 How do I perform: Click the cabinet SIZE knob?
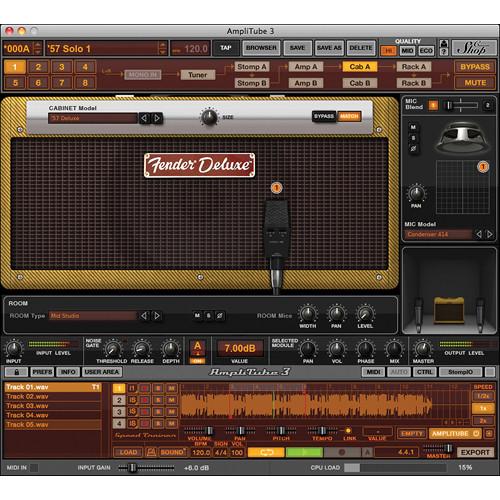coord(209,117)
